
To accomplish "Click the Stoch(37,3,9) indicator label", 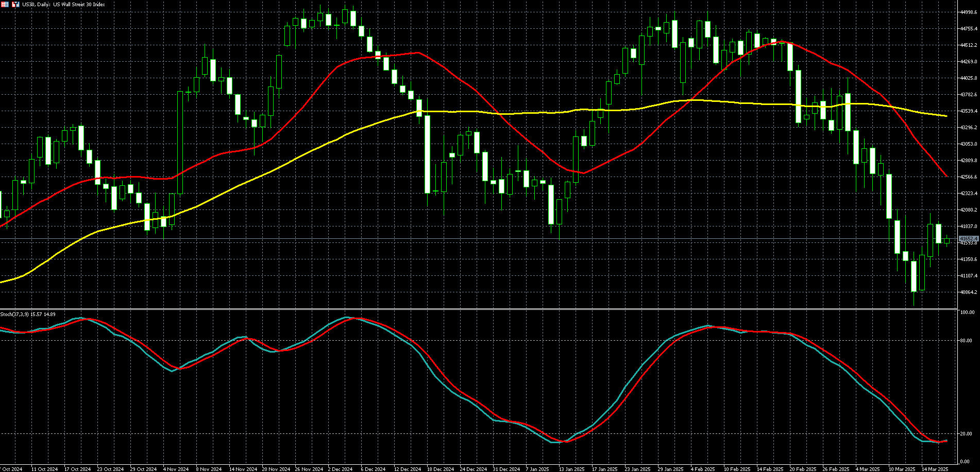I will coord(28,314).
